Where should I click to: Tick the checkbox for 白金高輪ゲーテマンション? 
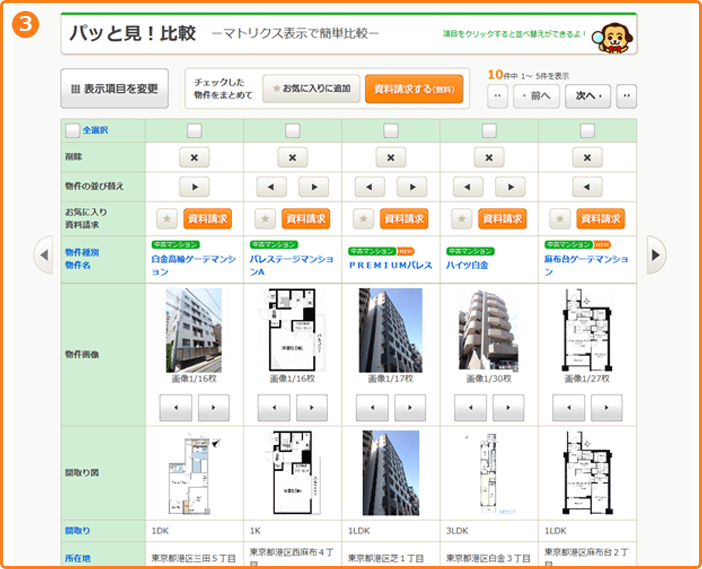[x=194, y=130]
